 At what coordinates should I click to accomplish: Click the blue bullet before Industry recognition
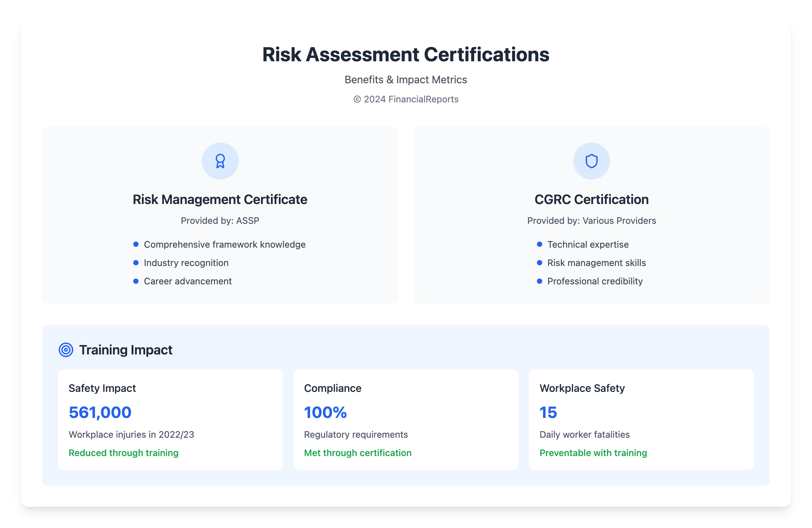136,263
